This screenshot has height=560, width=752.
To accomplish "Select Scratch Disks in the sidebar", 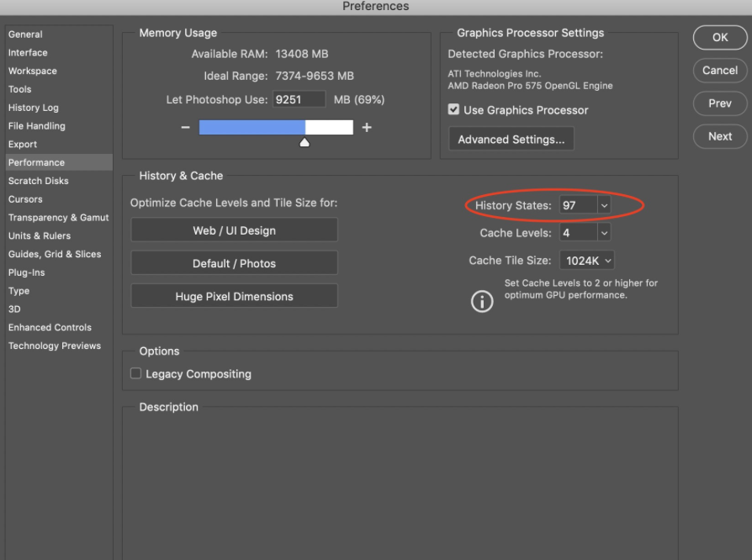I will (38, 181).
